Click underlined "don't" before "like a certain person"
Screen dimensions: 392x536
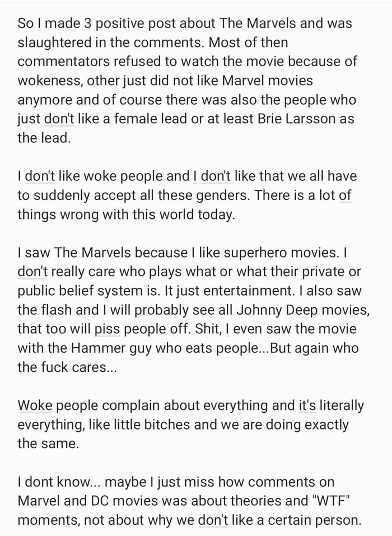pyautogui.click(x=213, y=520)
